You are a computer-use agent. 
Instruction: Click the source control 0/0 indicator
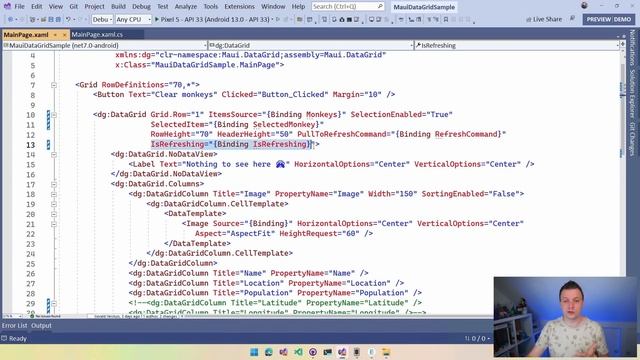point(477,338)
